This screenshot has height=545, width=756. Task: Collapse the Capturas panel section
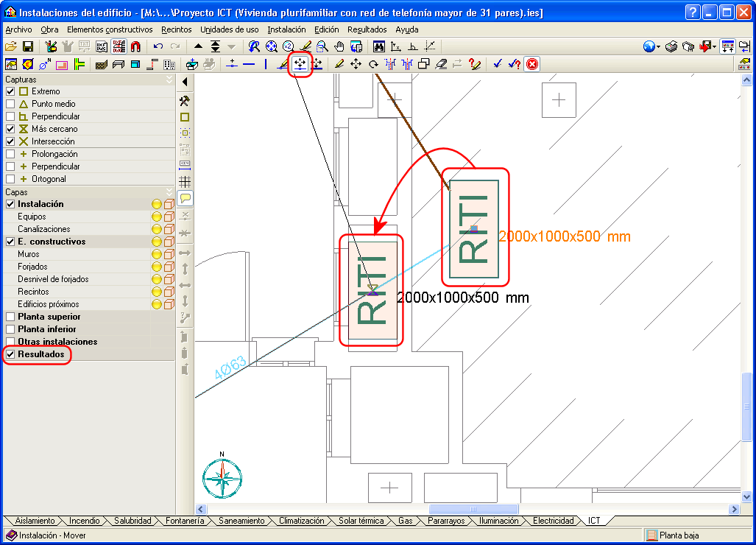point(169,79)
